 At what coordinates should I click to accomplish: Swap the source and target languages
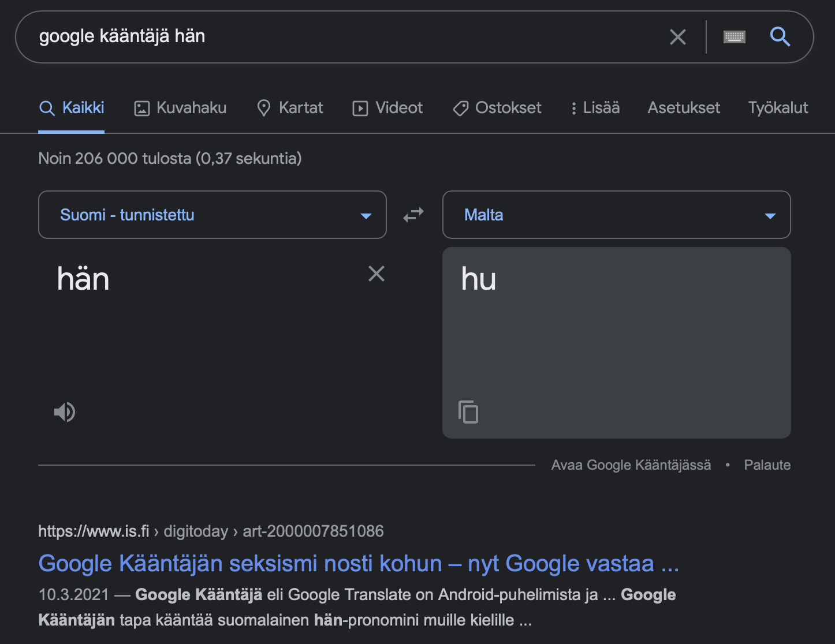pyautogui.click(x=413, y=215)
